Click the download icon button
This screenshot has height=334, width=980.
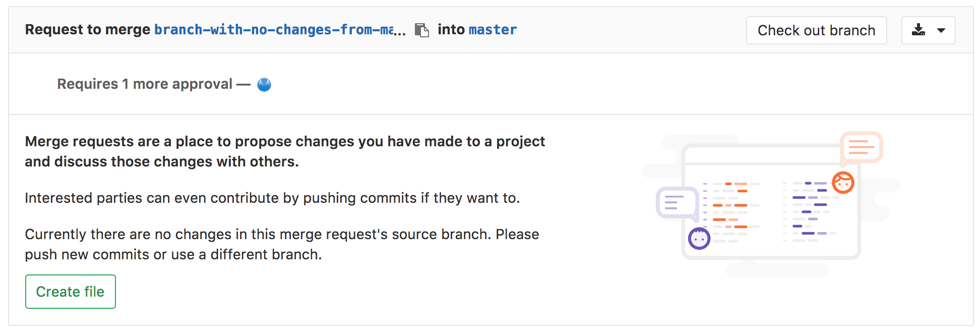click(x=918, y=30)
